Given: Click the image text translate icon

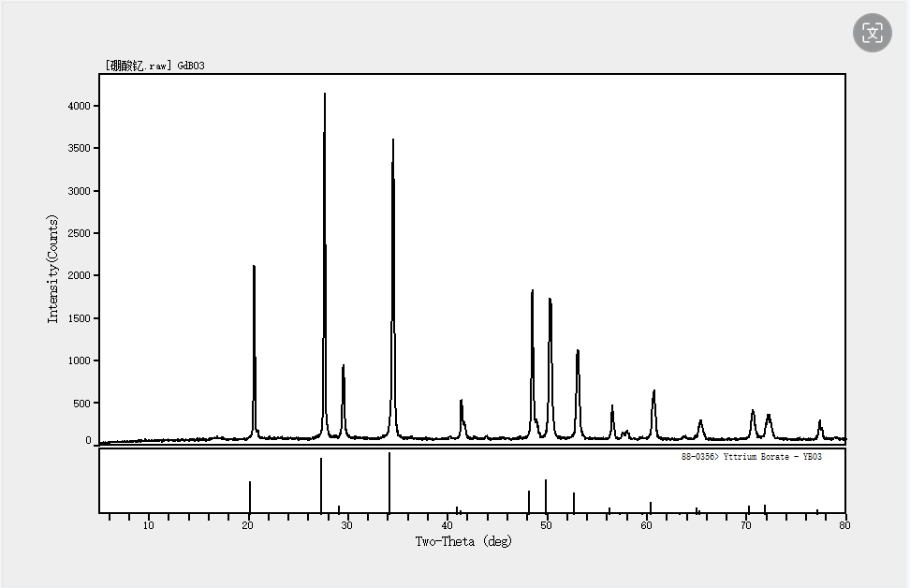Looking at the screenshot, I should [873, 34].
